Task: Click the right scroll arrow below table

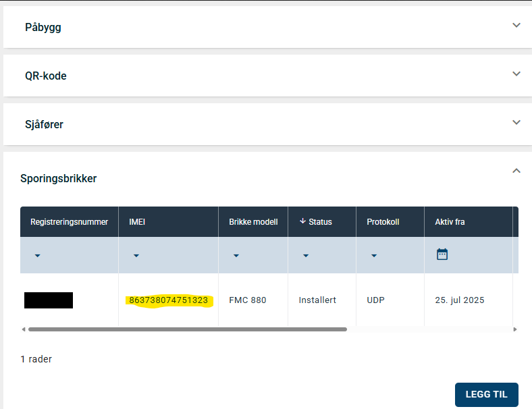Action: 515,329
